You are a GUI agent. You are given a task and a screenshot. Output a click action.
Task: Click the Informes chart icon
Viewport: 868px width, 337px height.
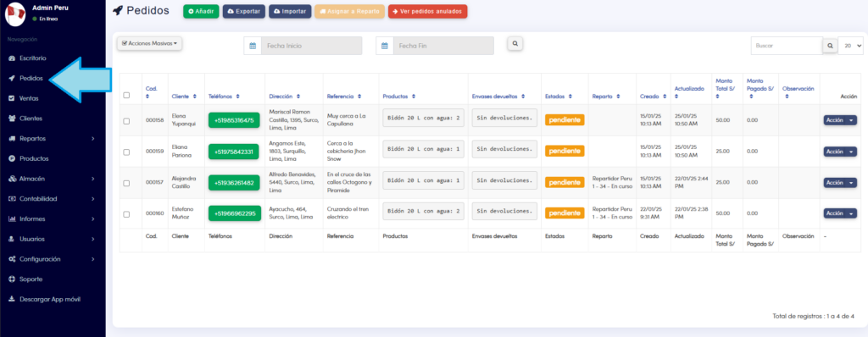(12, 219)
